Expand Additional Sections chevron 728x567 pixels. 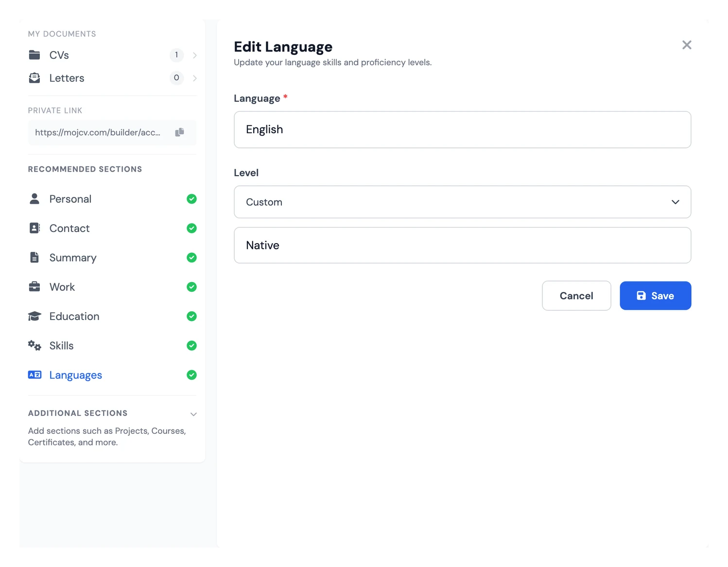pyautogui.click(x=193, y=414)
